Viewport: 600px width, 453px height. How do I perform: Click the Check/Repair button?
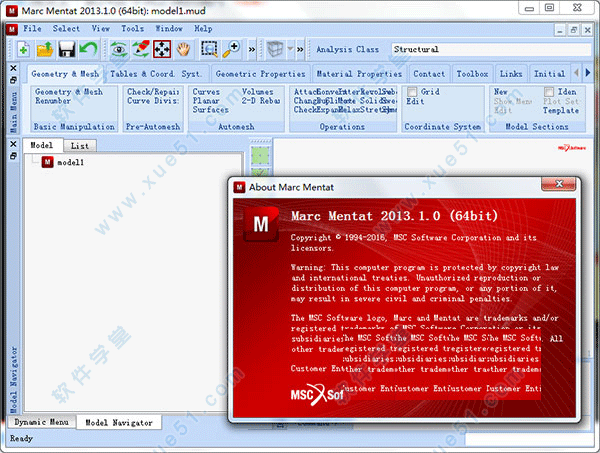point(153,92)
